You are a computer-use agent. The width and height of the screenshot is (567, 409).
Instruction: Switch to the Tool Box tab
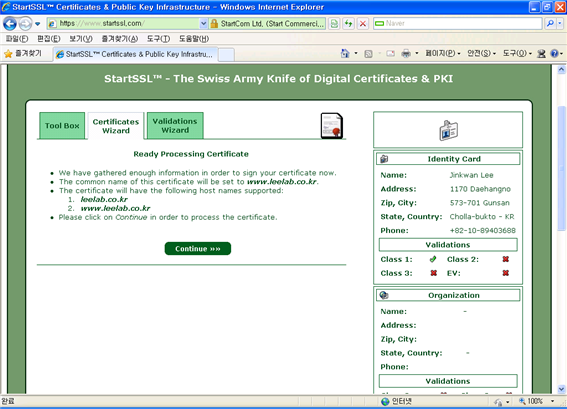click(62, 126)
